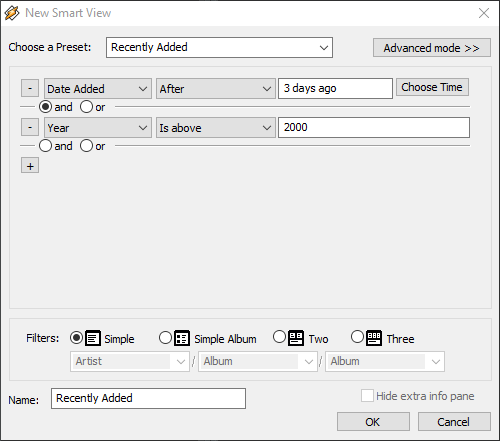The image size is (500, 441).
Task: Click the Three-pane filter layout icon
Action: (x=374, y=338)
